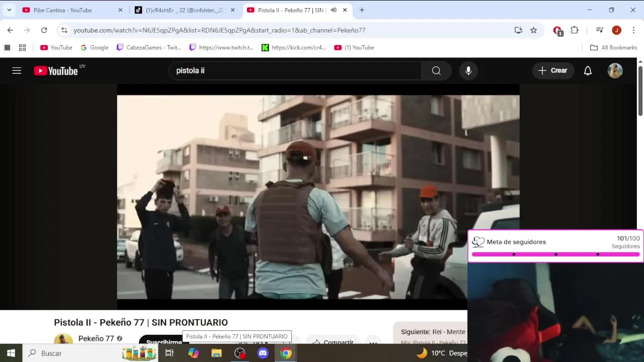This screenshot has width=644, height=362.
Task: Open the YouTube account avatar menu
Action: pyautogui.click(x=615, y=71)
